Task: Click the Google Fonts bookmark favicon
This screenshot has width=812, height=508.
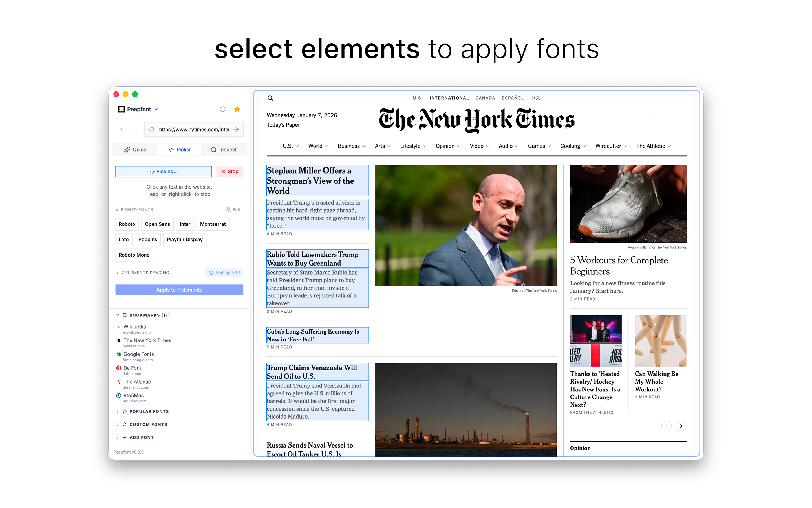Action: coord(118,354)
